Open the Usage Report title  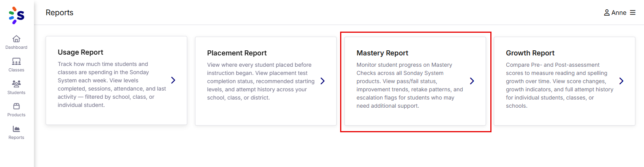tap(80, 52)
